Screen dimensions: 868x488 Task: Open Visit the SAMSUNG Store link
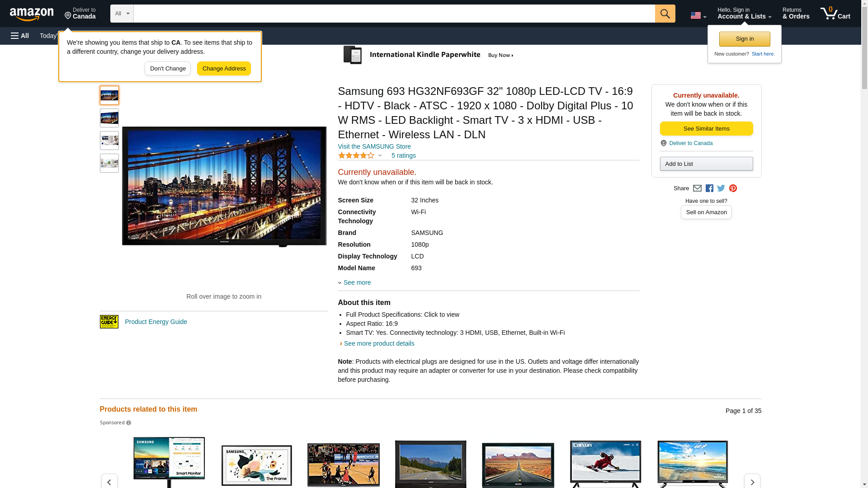(x=374, y=146)
